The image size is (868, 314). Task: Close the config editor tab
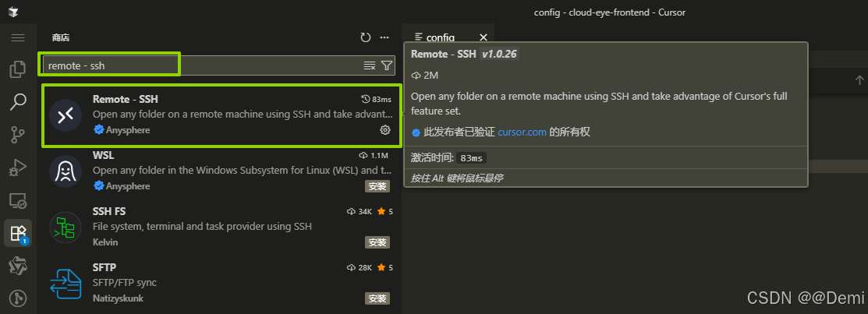tap(484, 37)
